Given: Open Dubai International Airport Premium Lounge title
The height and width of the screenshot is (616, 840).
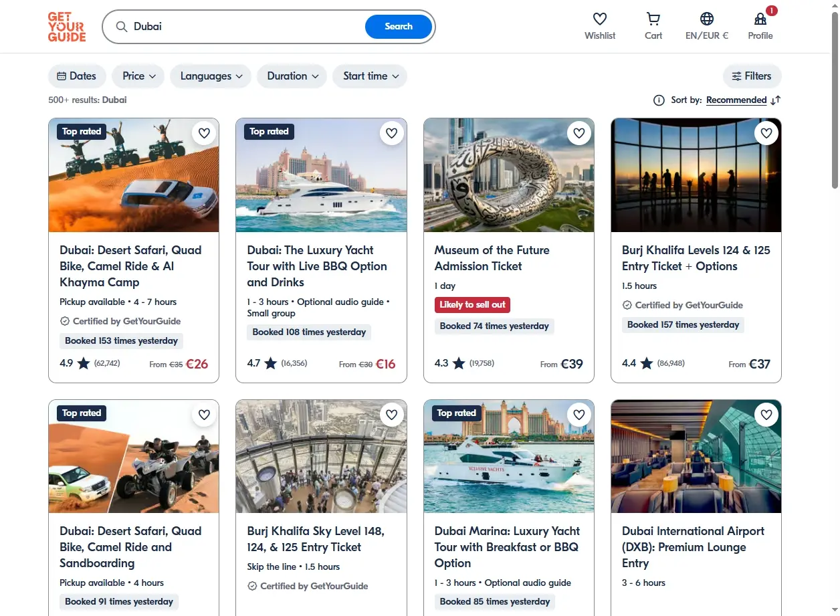Looking at the screenshot, I should coord(693,547).
